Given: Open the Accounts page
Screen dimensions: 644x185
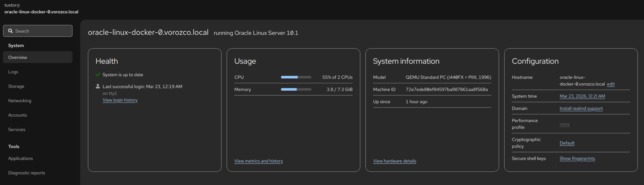Looking at the screenshot, I should (17, 115).
